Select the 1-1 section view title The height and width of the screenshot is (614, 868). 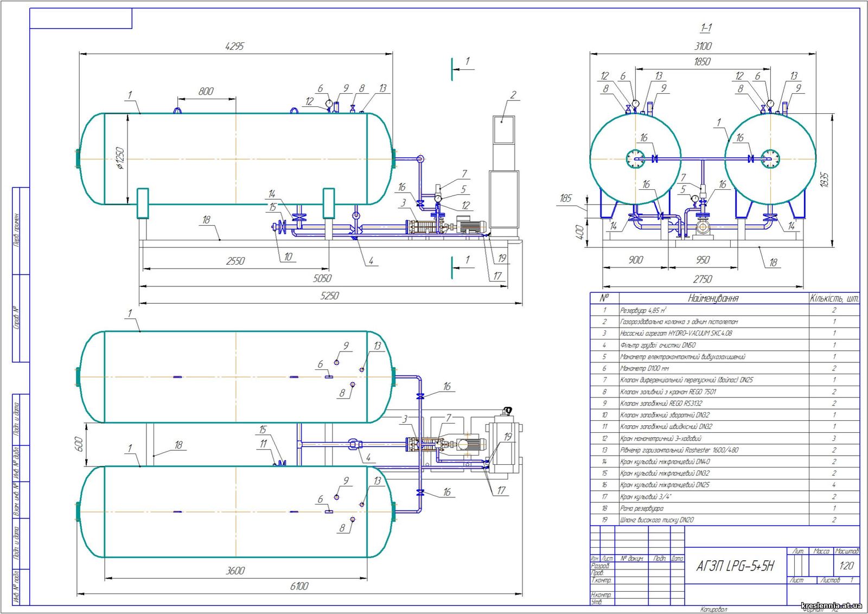(x=706, y=27)
